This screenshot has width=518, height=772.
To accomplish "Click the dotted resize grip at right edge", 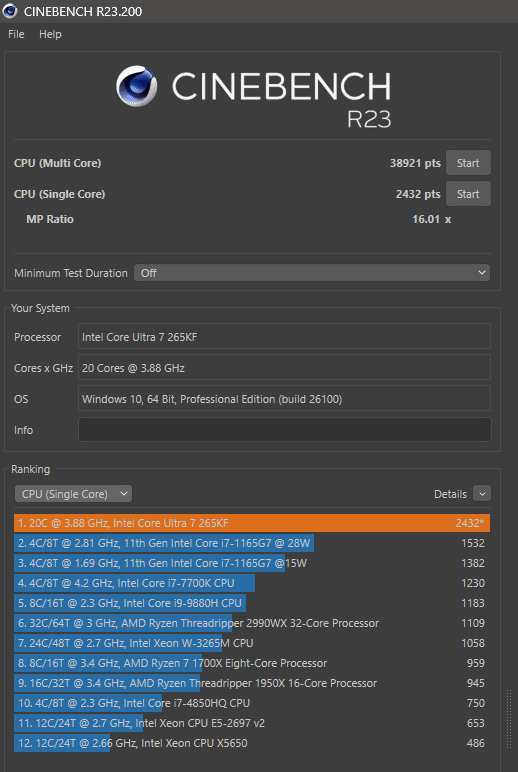I will [x=510, y=719].
